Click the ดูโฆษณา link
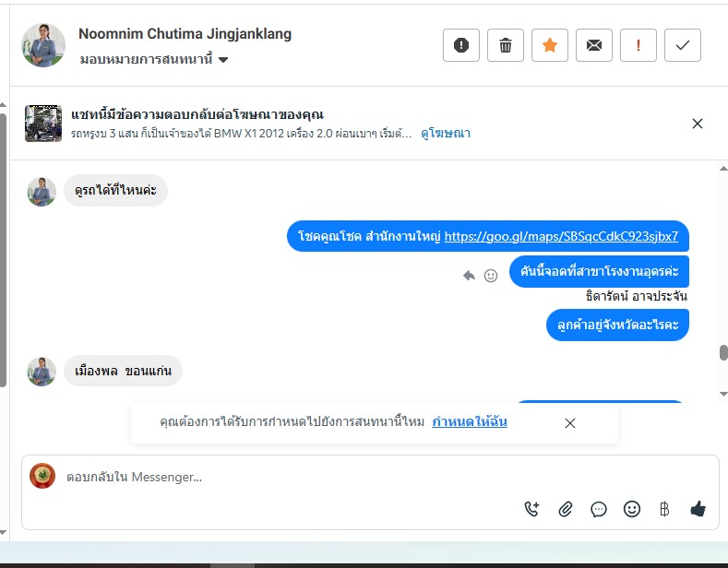This screenshot has width=728, height=568. point(446,134)
